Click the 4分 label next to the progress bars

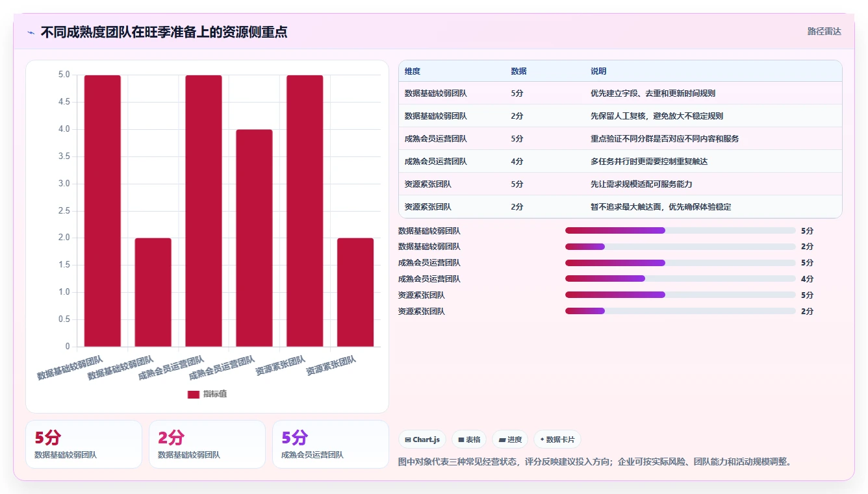point(807,279)
